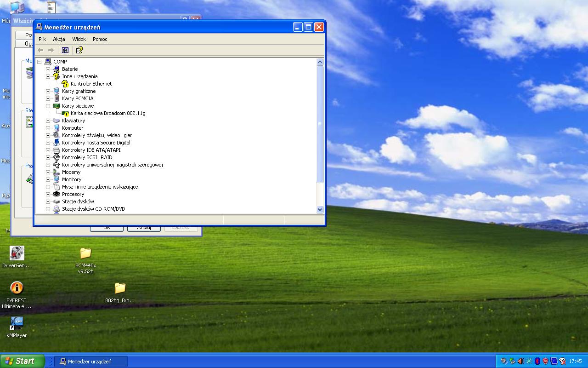Click the warning icon of Karta sieciowa Broadcom
The width and height of the screenshot is (588, 368).
point(65,113)
